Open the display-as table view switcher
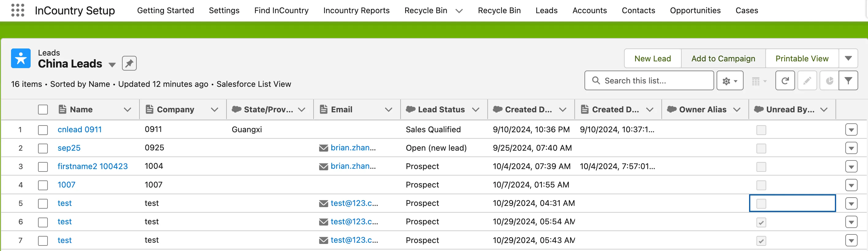The width and height of the screenshot is (868, 251). point(759,81)
